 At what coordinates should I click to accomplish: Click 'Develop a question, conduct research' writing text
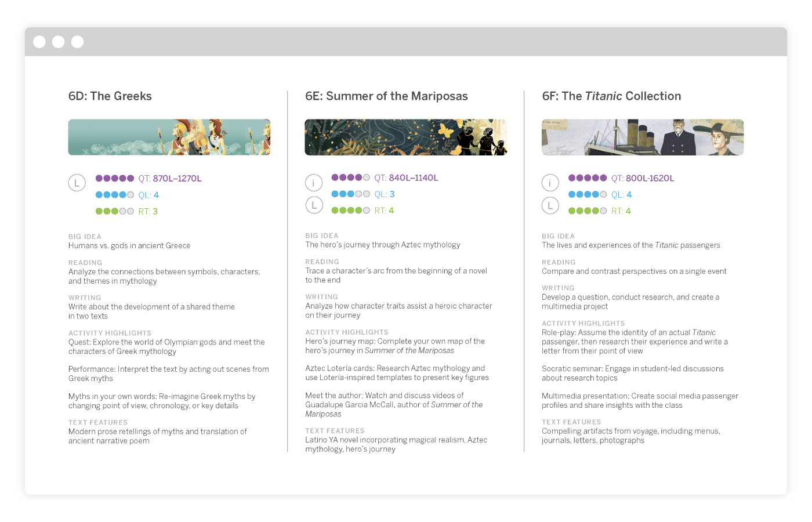(630, 302)
